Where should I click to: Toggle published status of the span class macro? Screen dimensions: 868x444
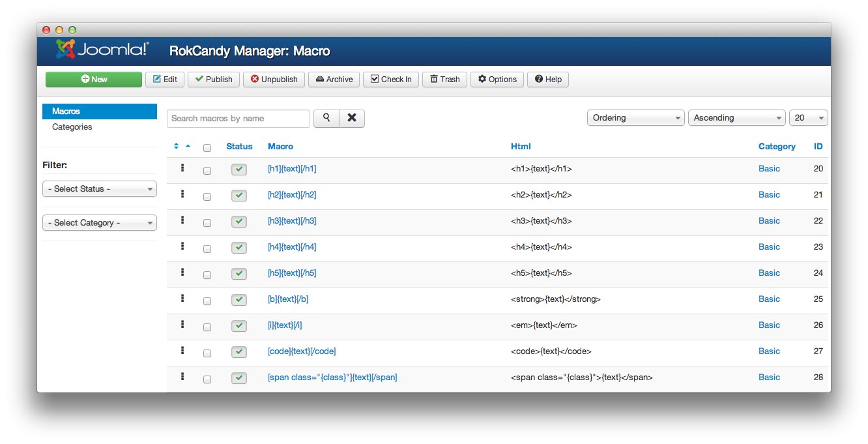click(239, 378)
